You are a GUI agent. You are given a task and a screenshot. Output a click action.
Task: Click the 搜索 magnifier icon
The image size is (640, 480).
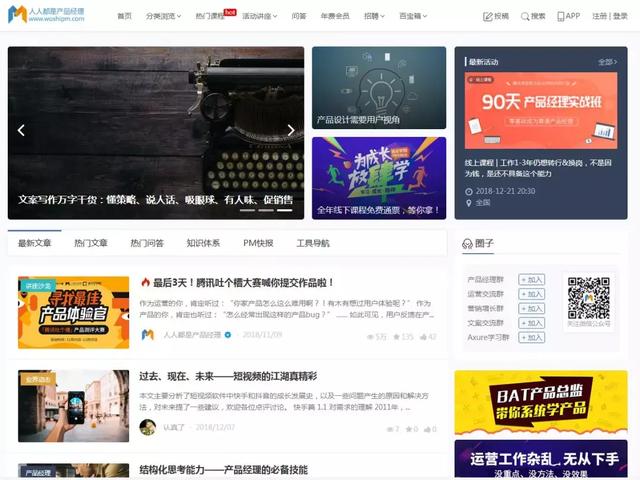(524, 16)
